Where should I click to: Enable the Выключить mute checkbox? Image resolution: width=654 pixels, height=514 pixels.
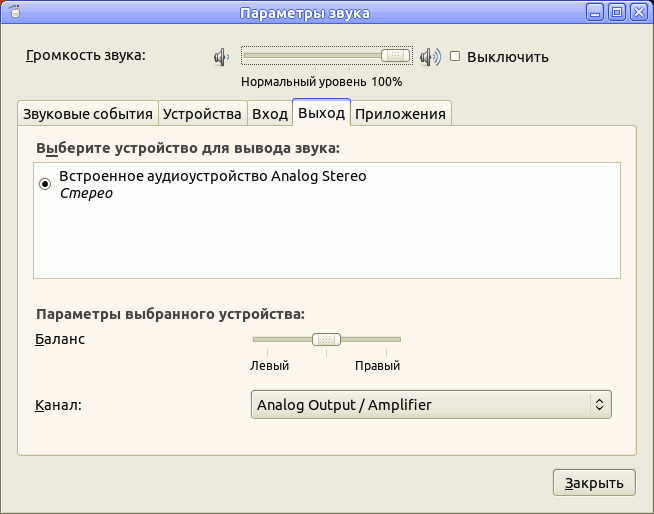[455, 56]
